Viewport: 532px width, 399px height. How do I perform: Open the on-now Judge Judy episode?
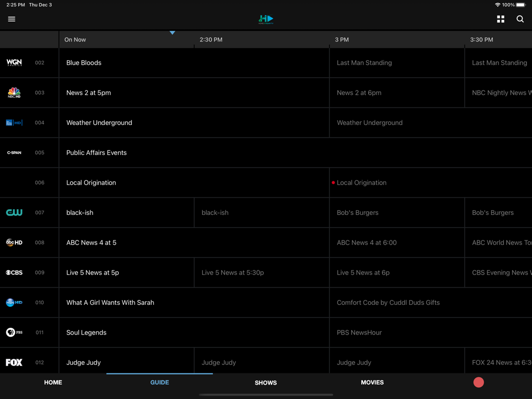pos(127,361)
